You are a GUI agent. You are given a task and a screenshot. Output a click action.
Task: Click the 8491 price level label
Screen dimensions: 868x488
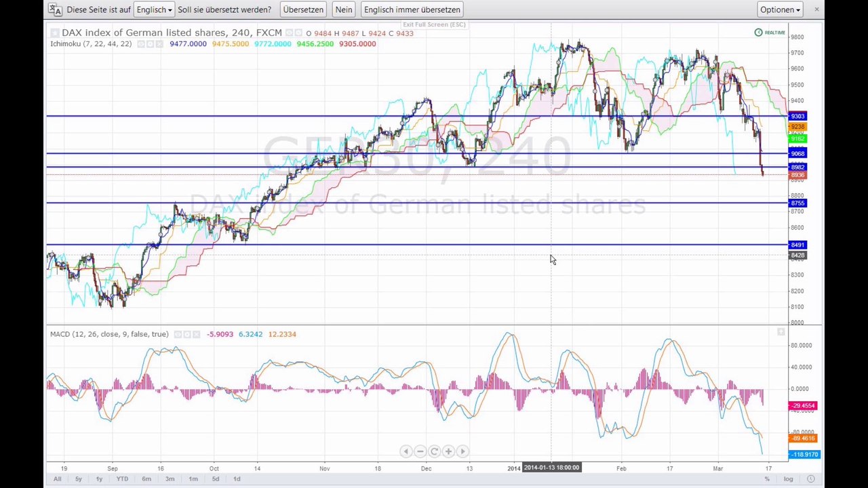(x=797, y=245)
